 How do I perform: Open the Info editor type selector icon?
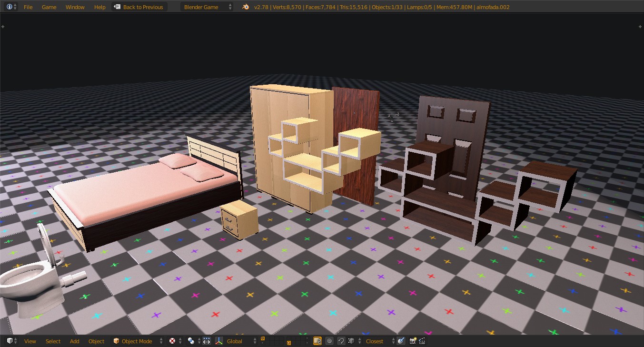tap(12, 7)
